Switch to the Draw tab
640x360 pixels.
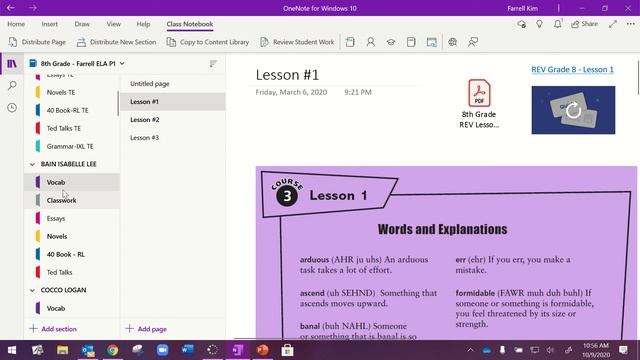click(x=82, y=24)
